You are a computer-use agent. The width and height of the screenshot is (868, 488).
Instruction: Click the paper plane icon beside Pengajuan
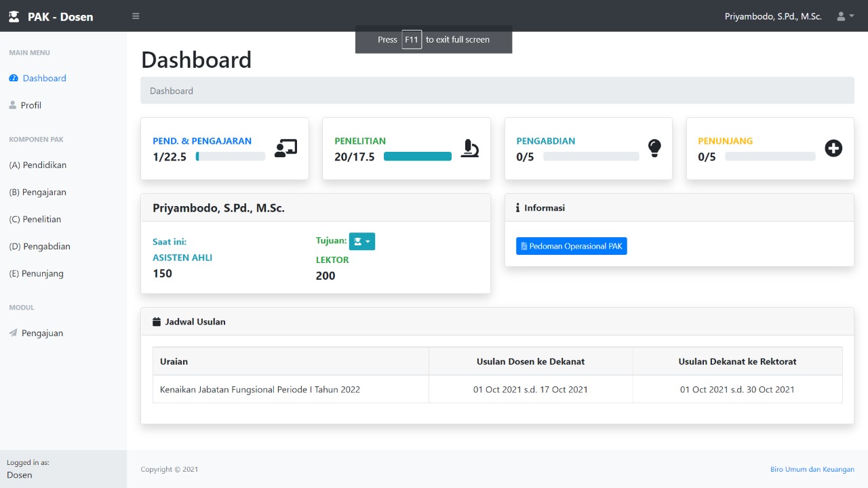[13, 333]
